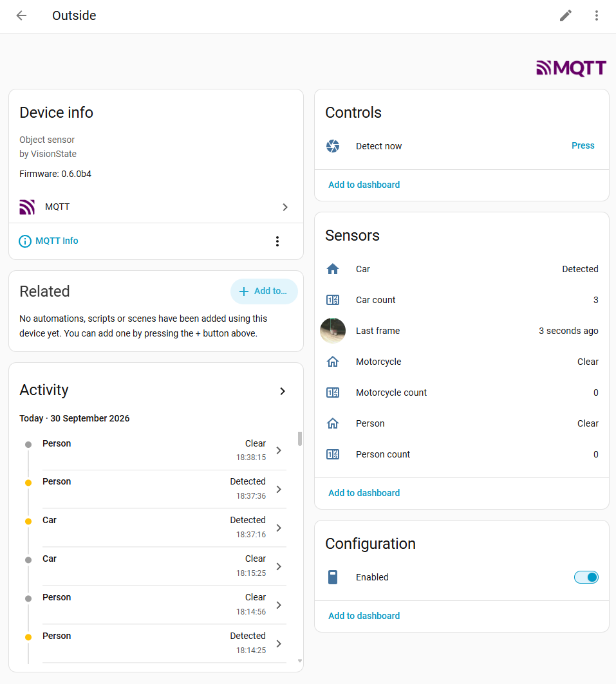Select the 'Person count' sensor label
The height and width of the screenshot is (684, 616).
point(383,454)
